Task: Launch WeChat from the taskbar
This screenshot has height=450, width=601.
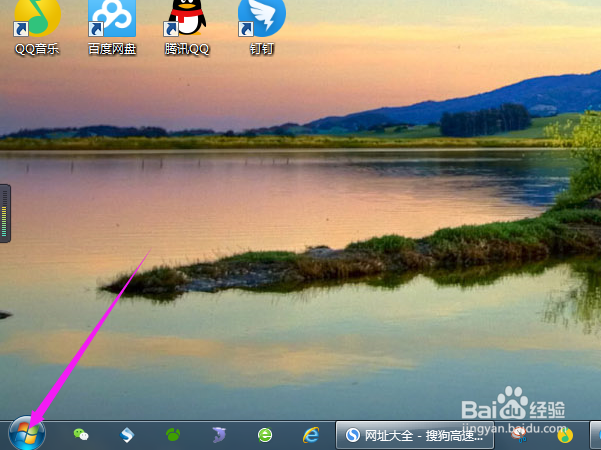Action: point(81,435)
